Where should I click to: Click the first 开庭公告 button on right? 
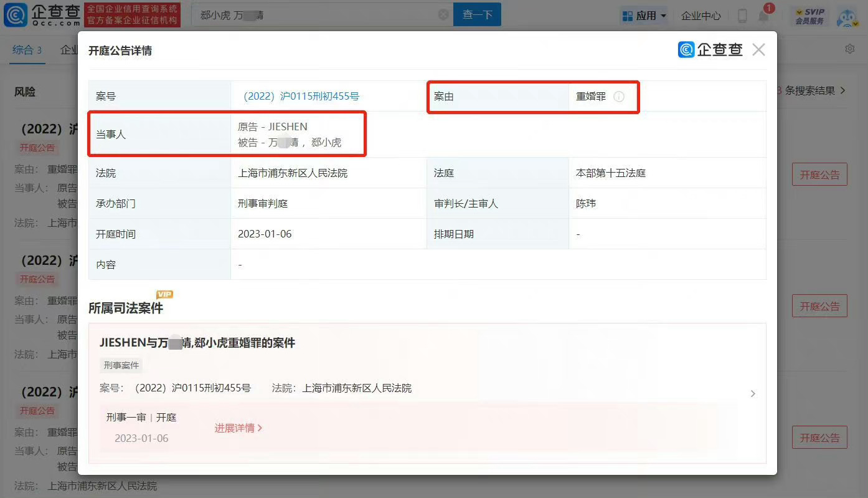click(819, 175)
